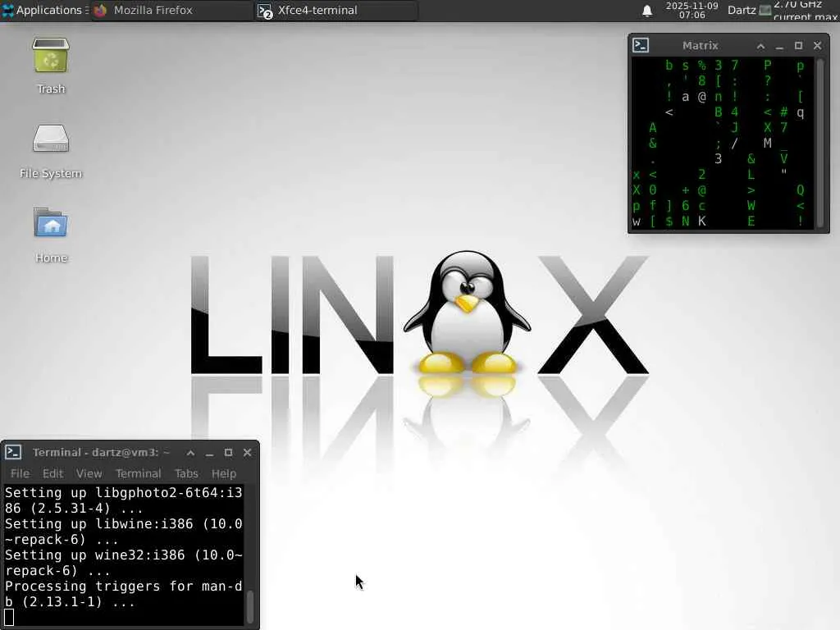Select the Home folder desktop icon
Screen dimensions: 840x630
tap(51, 235)
